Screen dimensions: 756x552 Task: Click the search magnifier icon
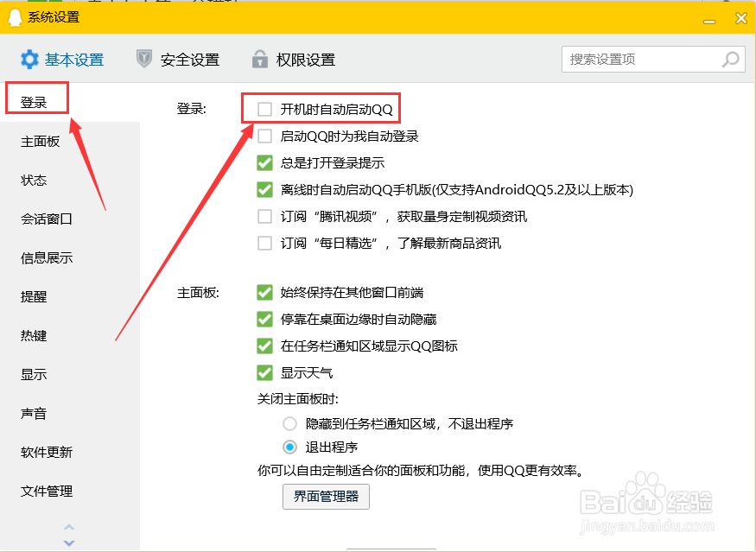729,60
